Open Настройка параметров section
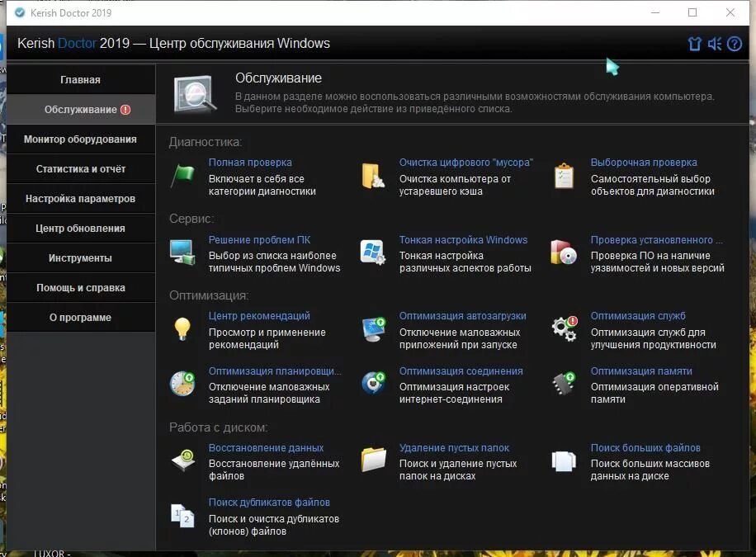Screen dimensions: 756x557 pyautogui.click(x=81, y=199)
